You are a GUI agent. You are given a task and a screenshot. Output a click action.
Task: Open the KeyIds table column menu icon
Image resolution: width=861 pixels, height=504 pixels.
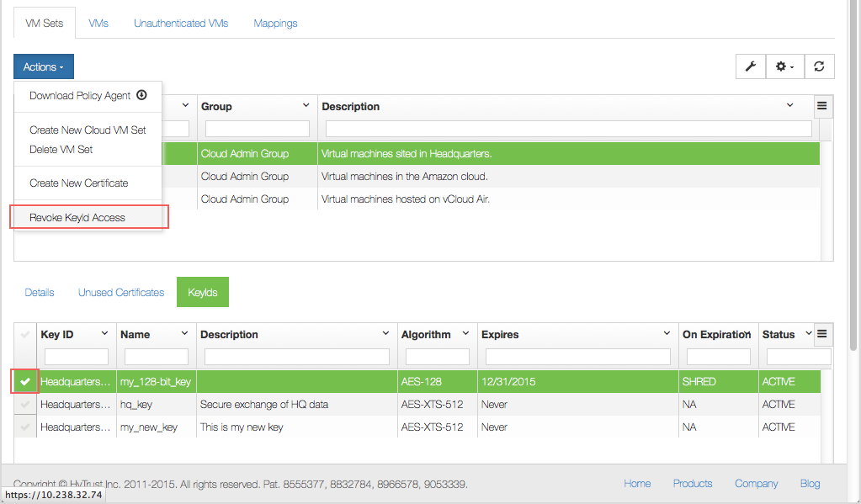[821, 333]
